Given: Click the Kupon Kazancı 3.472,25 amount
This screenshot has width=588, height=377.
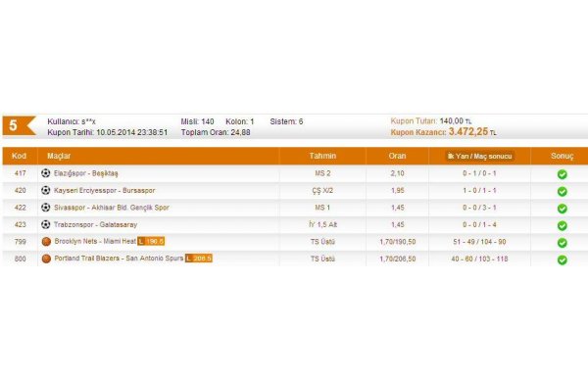Looking at the screenshot, I should coord(468,131).
